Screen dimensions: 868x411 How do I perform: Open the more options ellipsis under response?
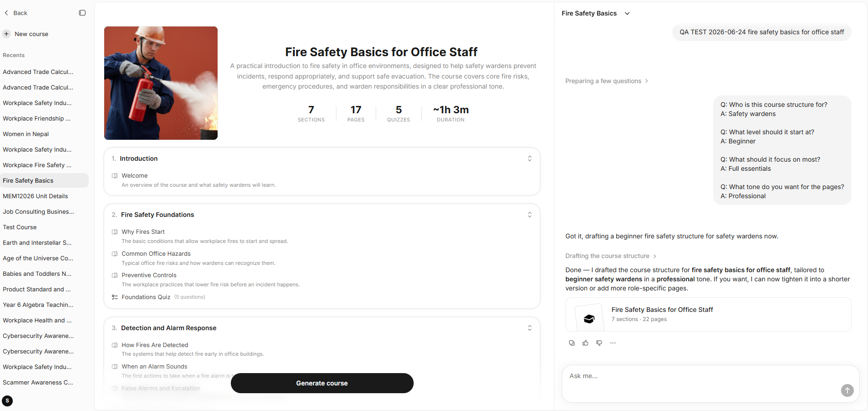[612, 343]
